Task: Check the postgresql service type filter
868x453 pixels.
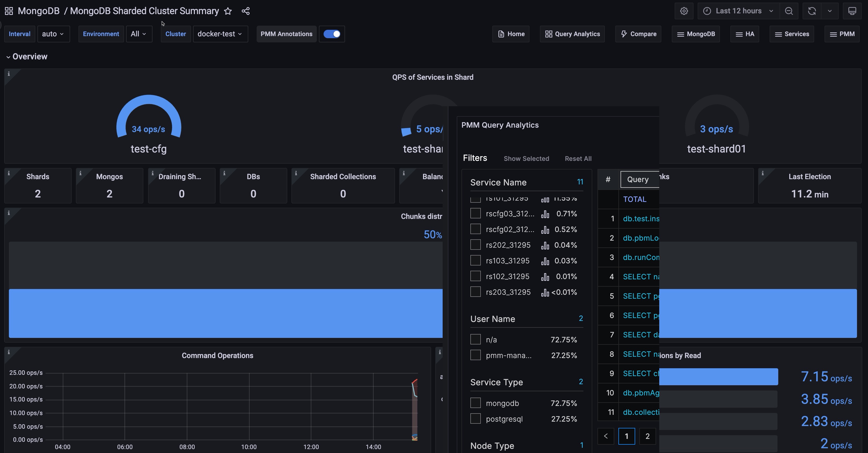Action: (475, 419)
